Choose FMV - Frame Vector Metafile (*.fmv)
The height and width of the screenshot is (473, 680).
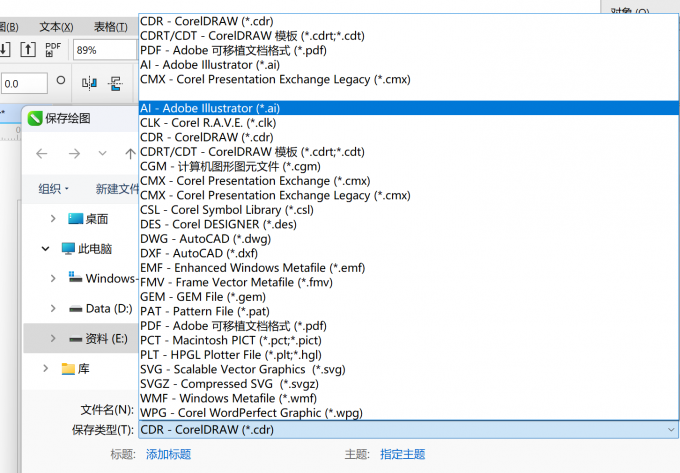pyautogui.click(x=409, y=282)
